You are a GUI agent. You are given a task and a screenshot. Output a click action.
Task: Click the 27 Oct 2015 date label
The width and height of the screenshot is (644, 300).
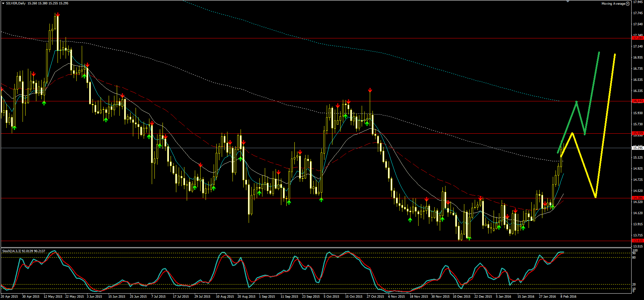tap(375, 297)
